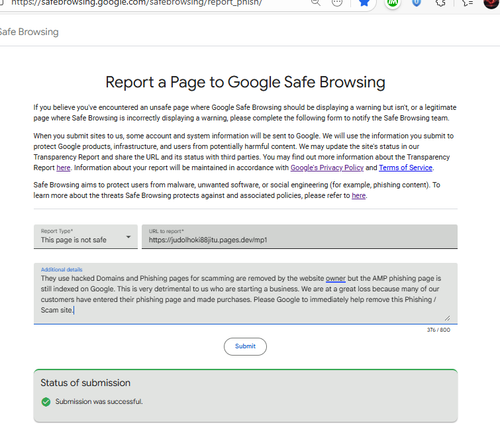Click the browser profile avatar
500x437 pixels.
[491, 3]
